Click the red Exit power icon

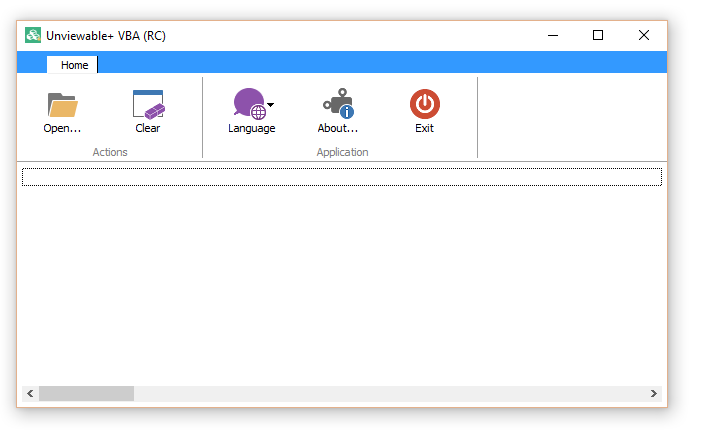[x=424, y=104]
